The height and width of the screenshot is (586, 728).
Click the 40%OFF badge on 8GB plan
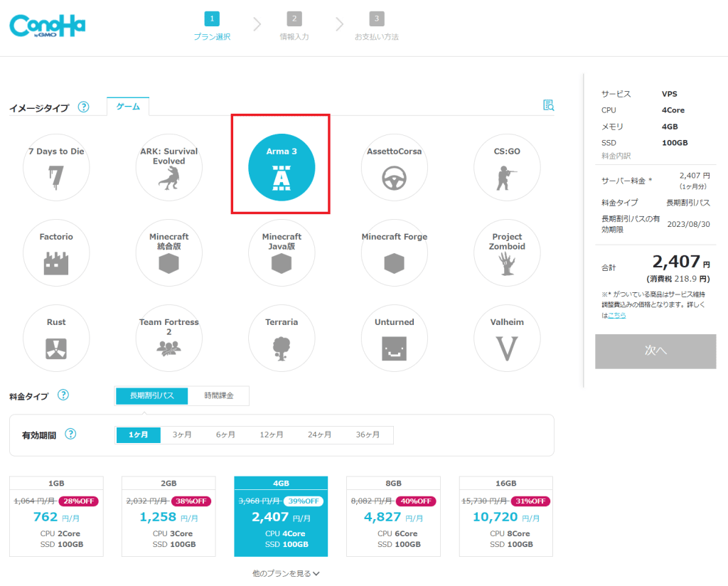tap(416, 501)
